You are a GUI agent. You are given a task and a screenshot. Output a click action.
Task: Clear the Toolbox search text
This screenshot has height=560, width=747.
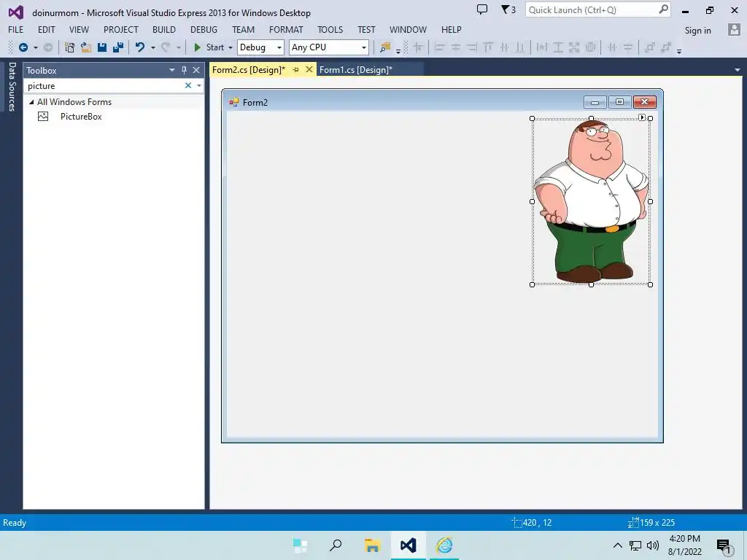188,86
